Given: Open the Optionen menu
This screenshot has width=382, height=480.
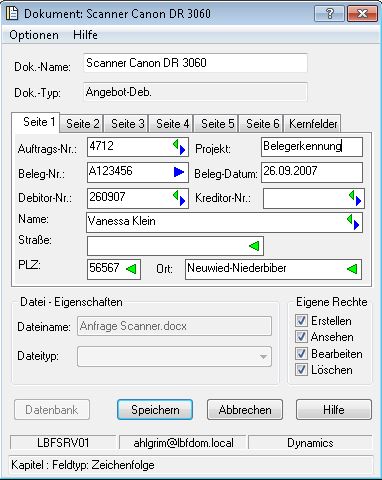Looking at the screenshot, I should pyautogui.click(x=34, y=35).
